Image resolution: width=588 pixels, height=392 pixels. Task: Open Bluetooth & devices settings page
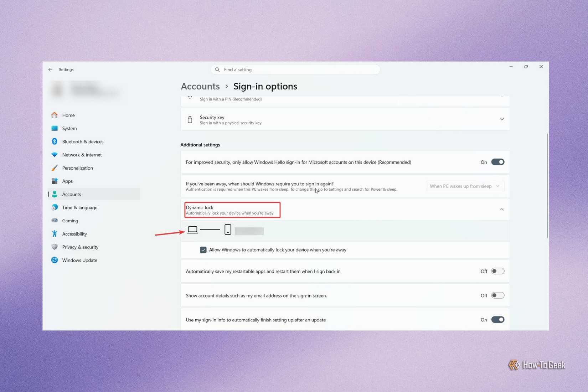click(x=94, y=141)
